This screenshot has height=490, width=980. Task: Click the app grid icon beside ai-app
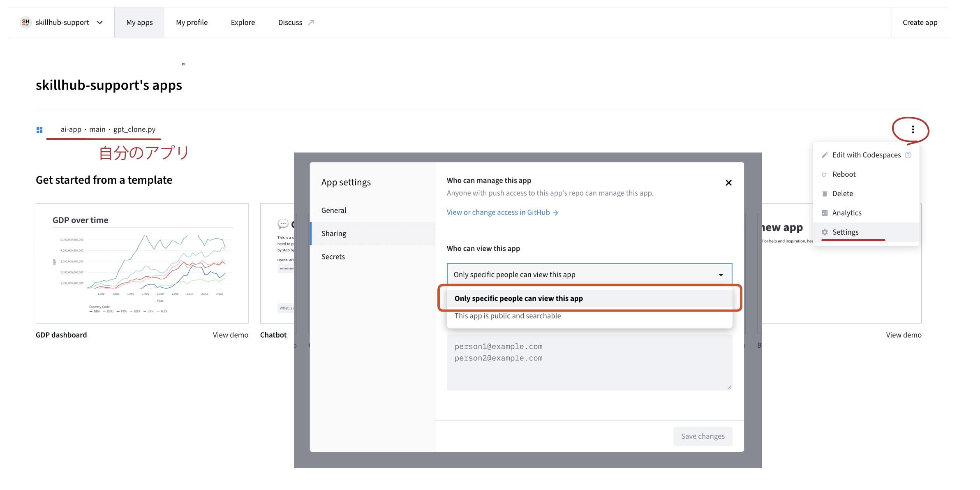pyautogui.click(x=39, y=130)
